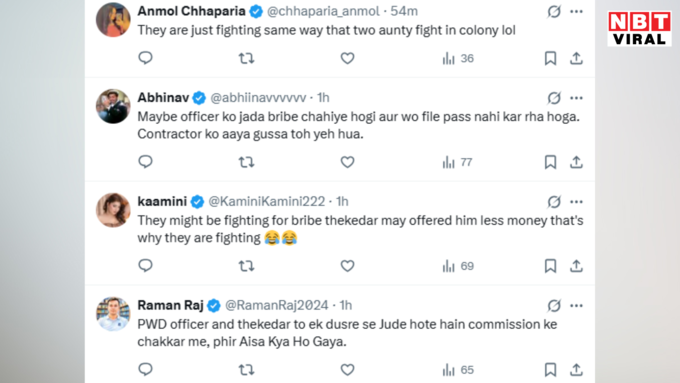The height and width of the screenshot is (383, 680).
Task: Like Anmol Chhaparia's aunty fight tweet
Action: tap(347, 58)
